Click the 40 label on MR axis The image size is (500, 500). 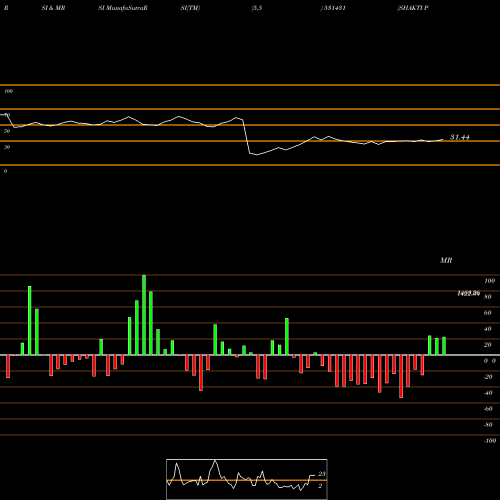pyautogui.click(x=487, y=329)
